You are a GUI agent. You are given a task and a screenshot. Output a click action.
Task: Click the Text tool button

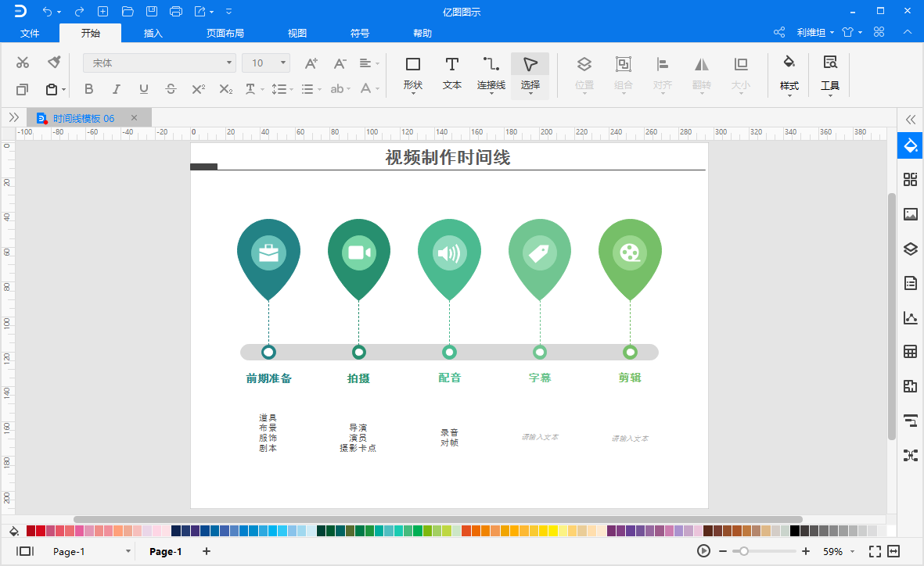tap(452, 72)
